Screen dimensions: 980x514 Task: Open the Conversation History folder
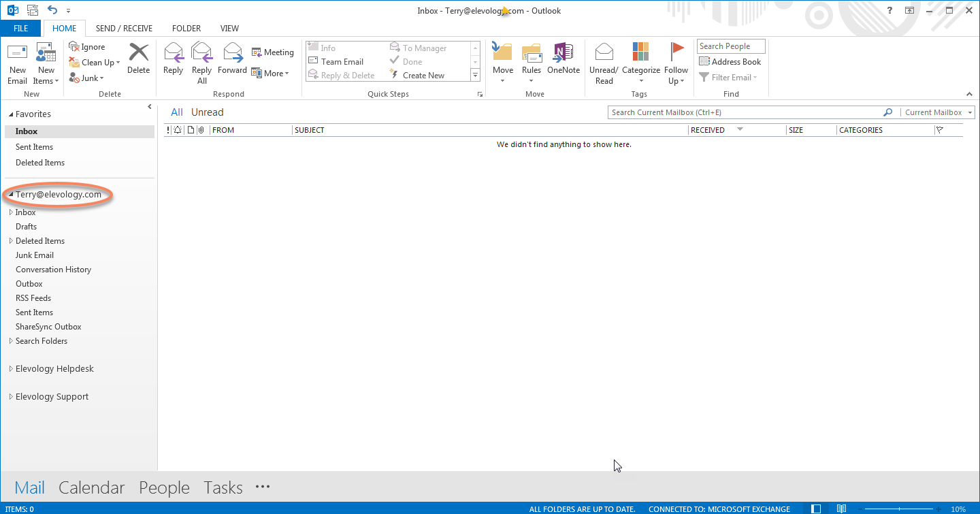[53, 270]
